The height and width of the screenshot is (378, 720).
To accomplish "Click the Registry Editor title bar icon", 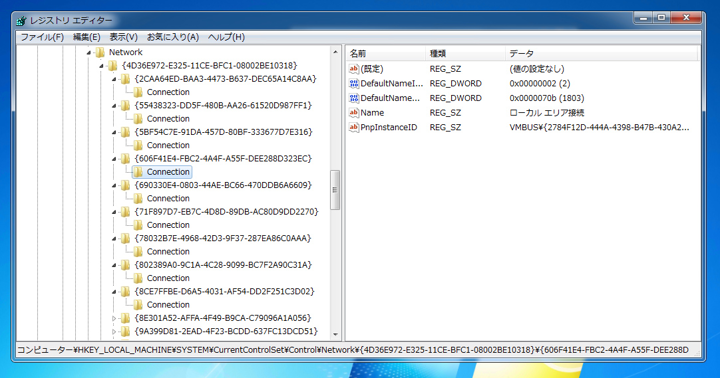I will click(x=22, y=21).
